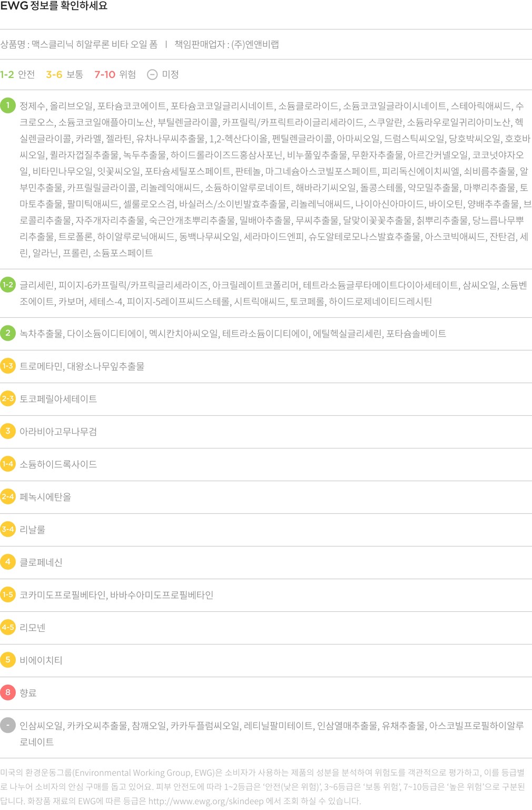Click the 미정 circle-minus legend icon

point(152,74)
